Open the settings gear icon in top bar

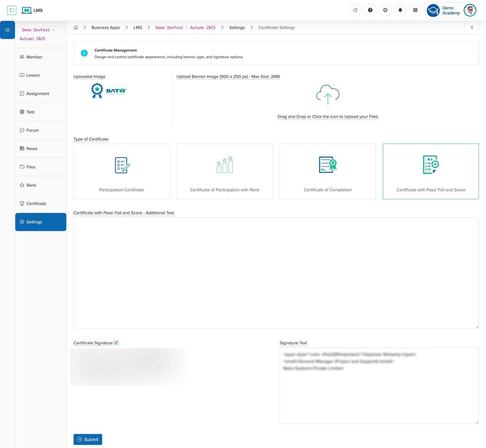coord(385,10)
